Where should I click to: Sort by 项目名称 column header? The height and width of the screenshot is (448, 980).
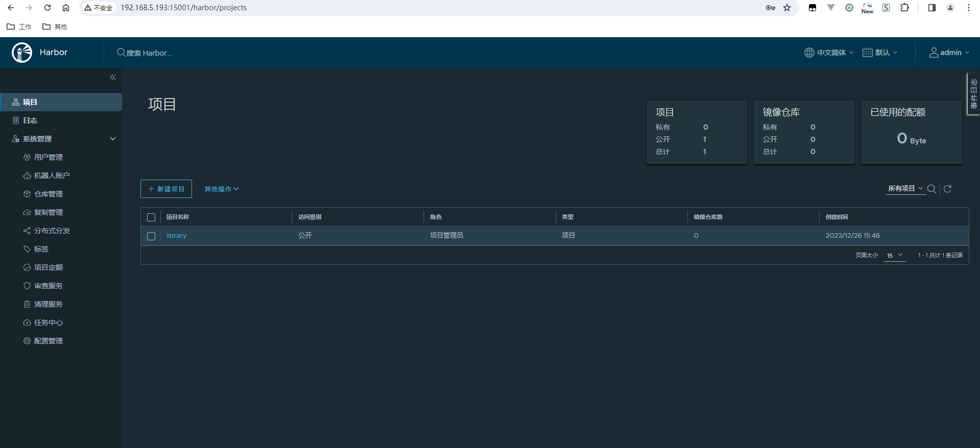pyautogui.click(x=178, y=217)
